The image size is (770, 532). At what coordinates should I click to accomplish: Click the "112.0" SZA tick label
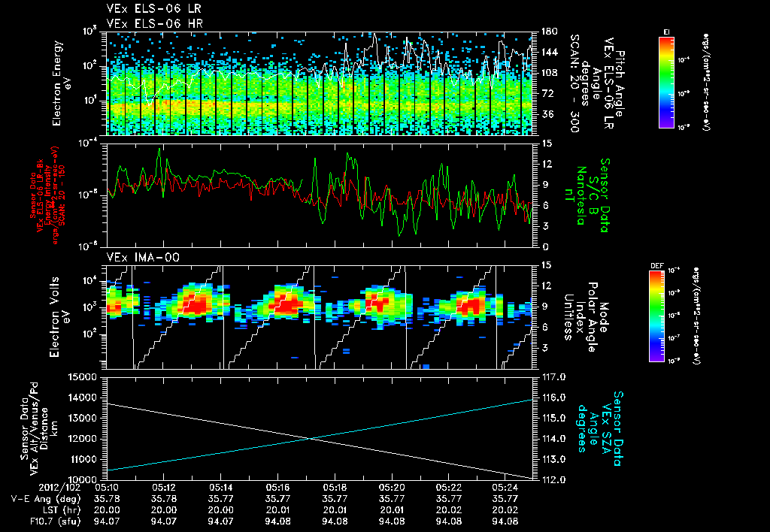(553, 480)
